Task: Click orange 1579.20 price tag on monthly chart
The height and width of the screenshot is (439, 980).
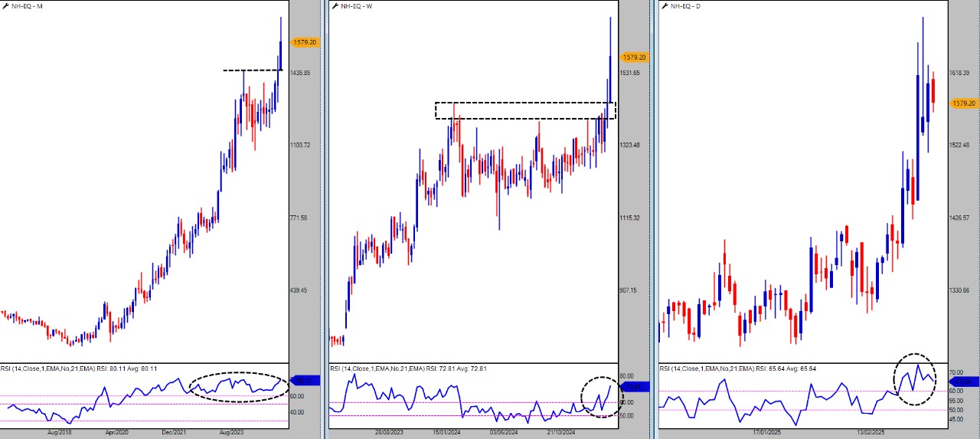Action: pyautogui.click(x=303, y=43)
